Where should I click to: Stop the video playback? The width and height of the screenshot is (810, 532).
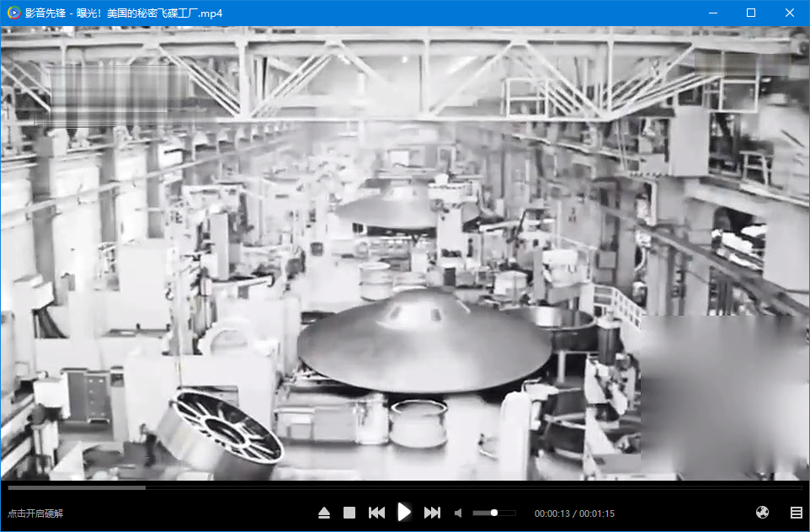point(349,513)
